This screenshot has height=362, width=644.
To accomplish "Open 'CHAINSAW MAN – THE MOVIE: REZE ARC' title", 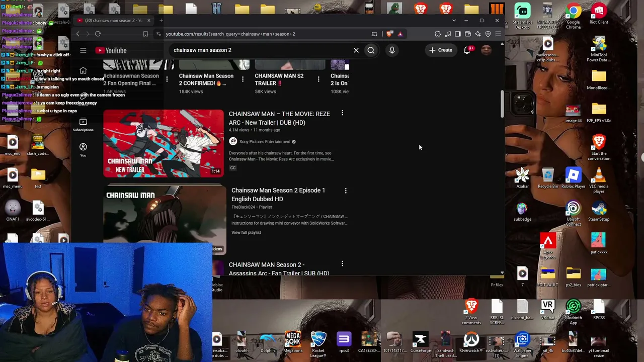I will click(x=279, y=118).
